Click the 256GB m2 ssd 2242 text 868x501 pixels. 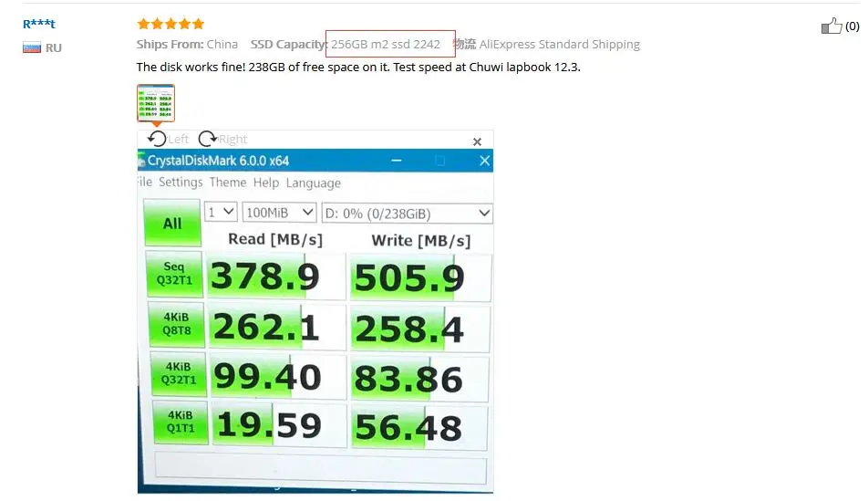click(386, 45)
